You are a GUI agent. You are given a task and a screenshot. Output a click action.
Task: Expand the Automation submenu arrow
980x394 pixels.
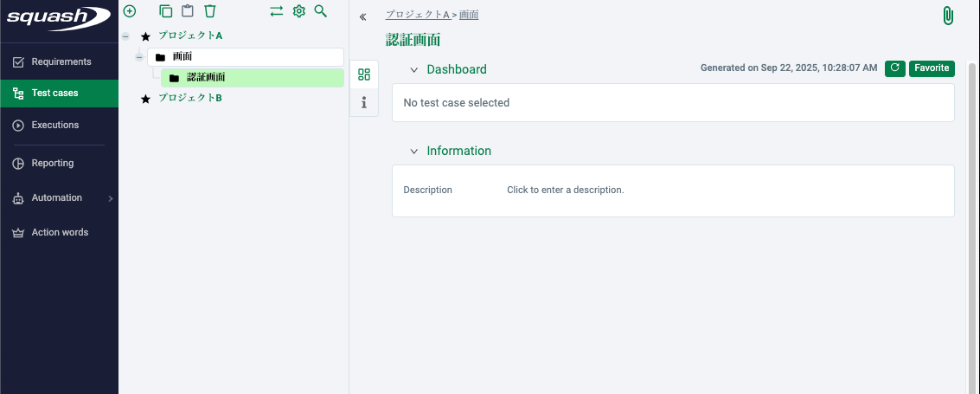[111, 199]
